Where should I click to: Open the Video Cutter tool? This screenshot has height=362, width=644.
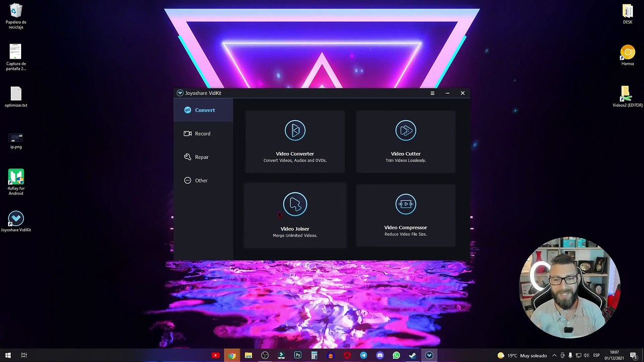click(406, 142)
